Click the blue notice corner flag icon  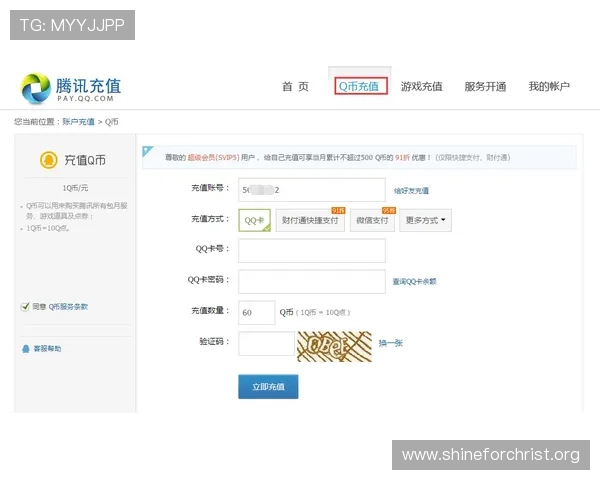pos(148,151)
